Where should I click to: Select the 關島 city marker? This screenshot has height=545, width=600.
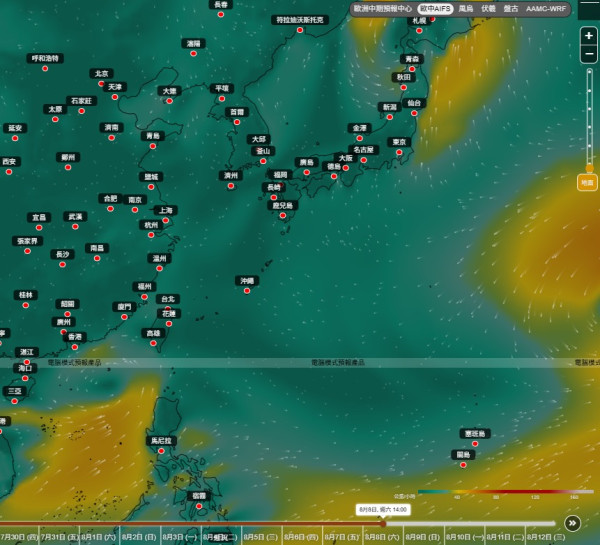[463, 465]
